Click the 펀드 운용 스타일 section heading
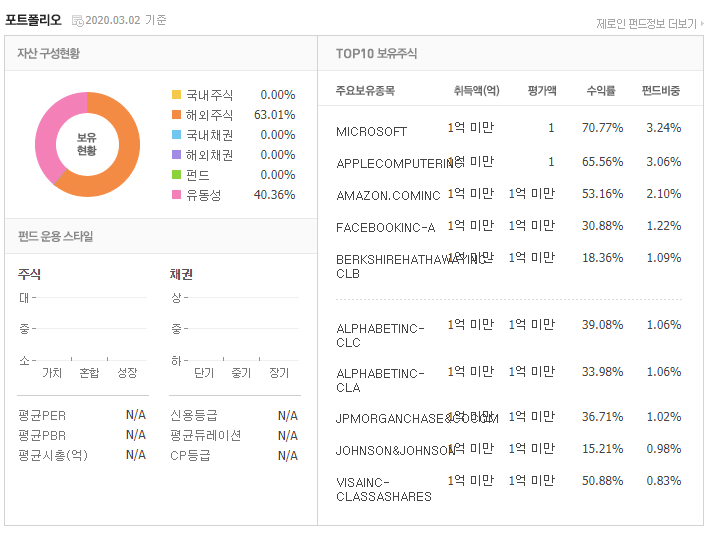722x539 pixels. pyautogui.click(x=55, y=236)
